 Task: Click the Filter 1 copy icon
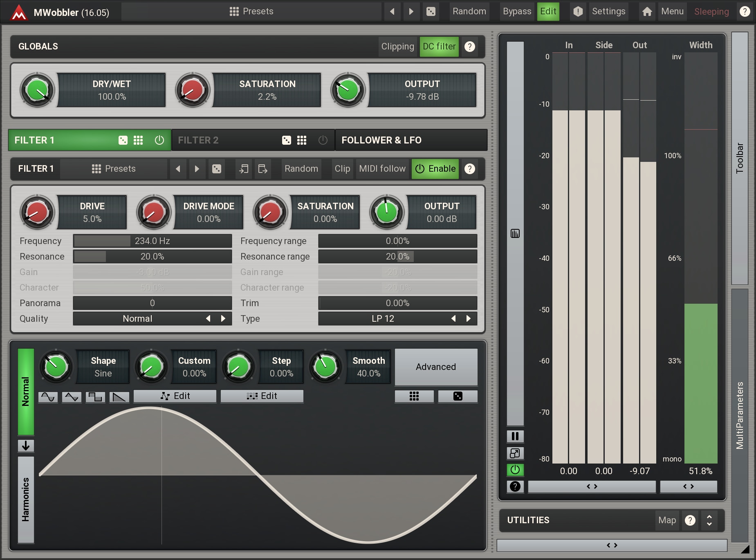coord(244,169)
